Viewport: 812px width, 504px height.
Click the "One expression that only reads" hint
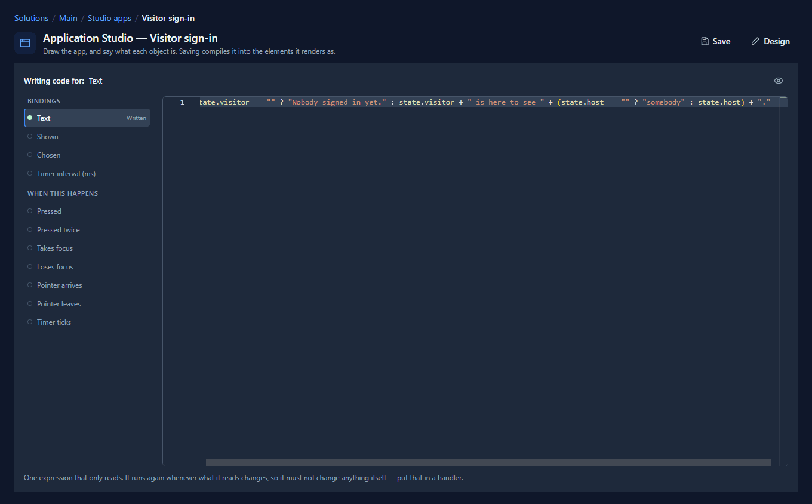pyautogui.click(x=244, y=478)
